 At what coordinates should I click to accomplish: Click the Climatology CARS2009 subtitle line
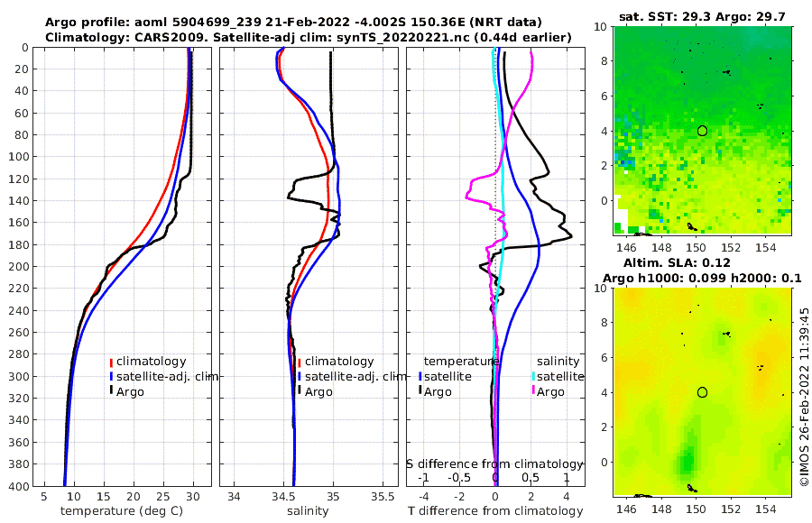point(309,37)
